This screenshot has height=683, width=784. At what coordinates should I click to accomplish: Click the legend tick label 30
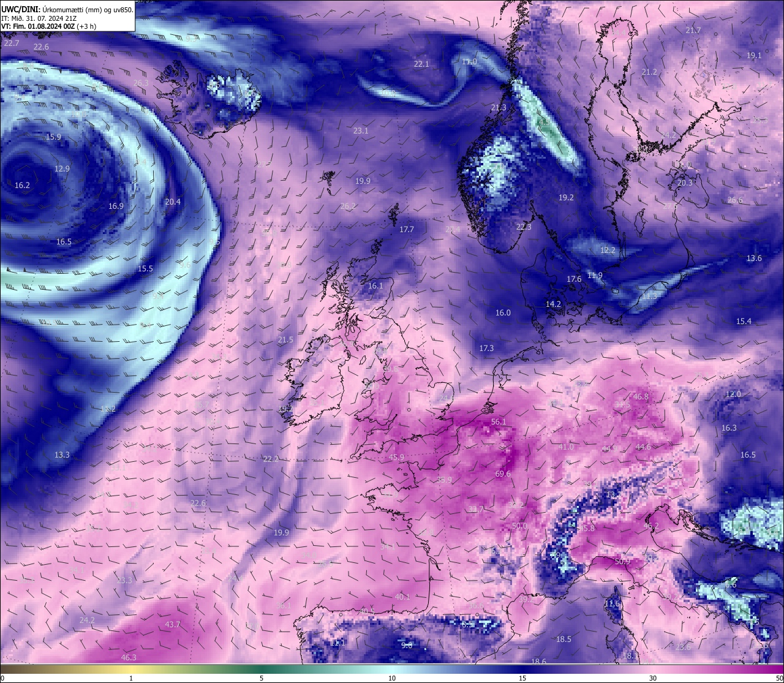pyautogui.click(x=653, y=678)
